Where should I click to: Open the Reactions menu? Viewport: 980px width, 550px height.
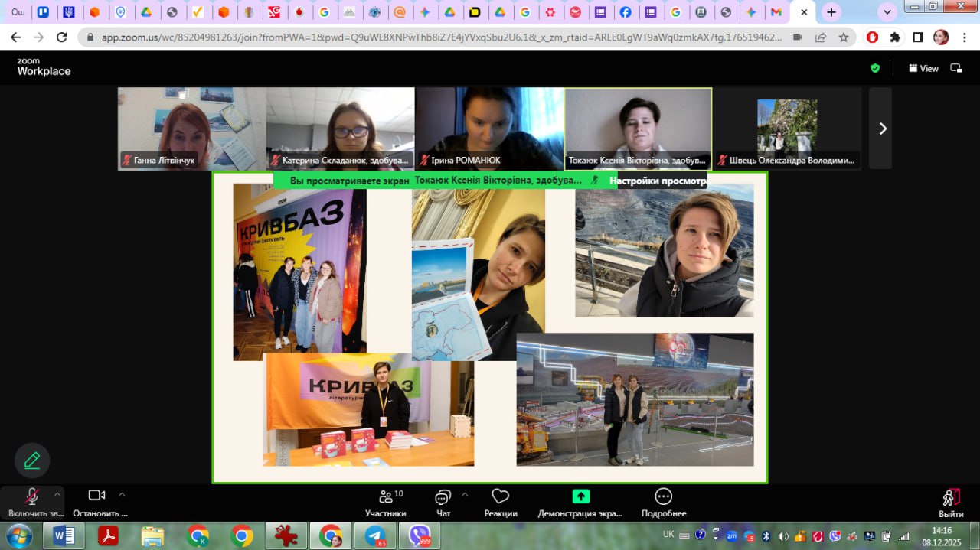click(500, 503)
